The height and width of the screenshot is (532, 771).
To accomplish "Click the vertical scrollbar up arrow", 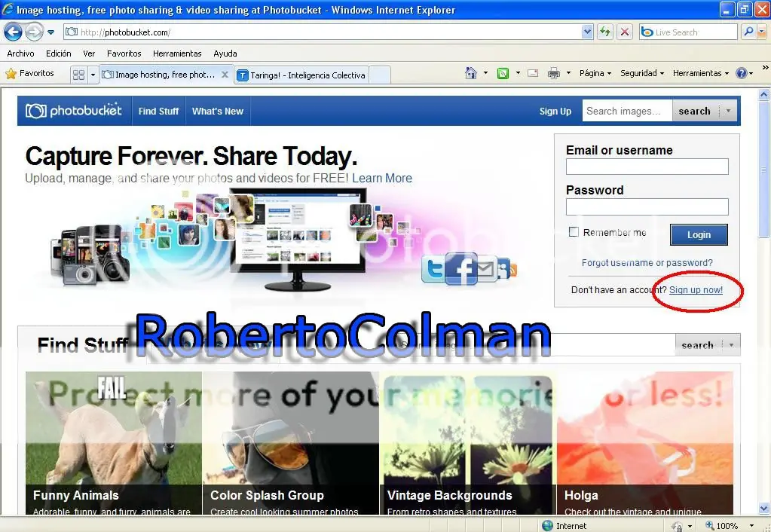I will [x=763, y=94].
